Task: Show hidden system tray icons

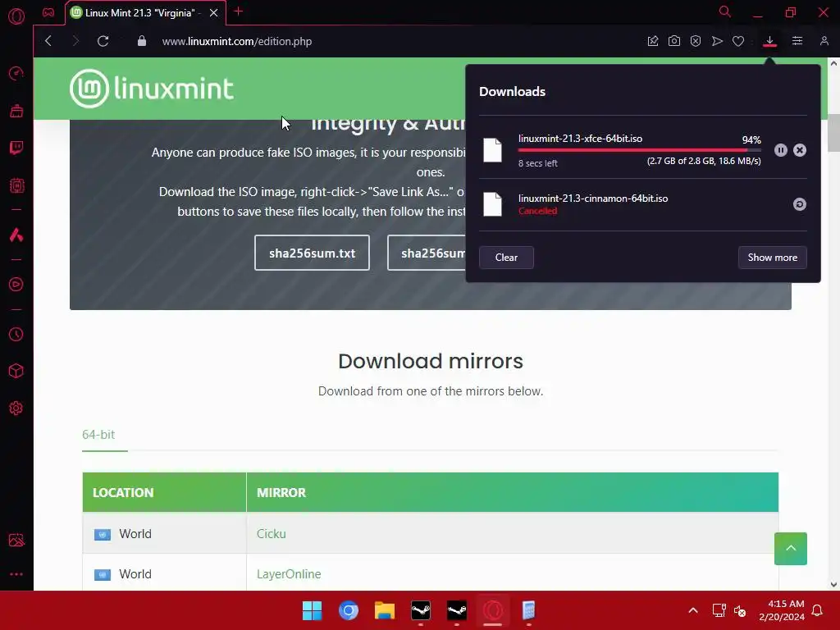Action: point(692,610)
